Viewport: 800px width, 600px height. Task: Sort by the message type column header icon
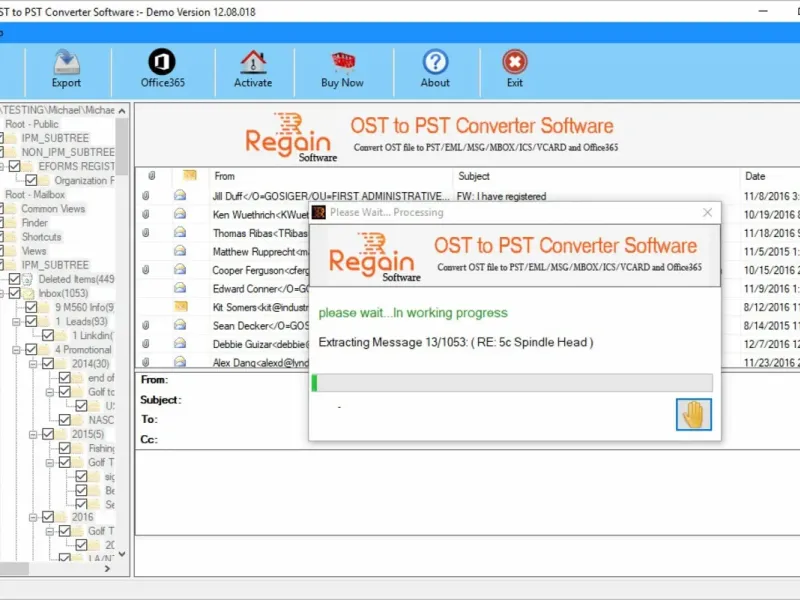pos(189,176)
